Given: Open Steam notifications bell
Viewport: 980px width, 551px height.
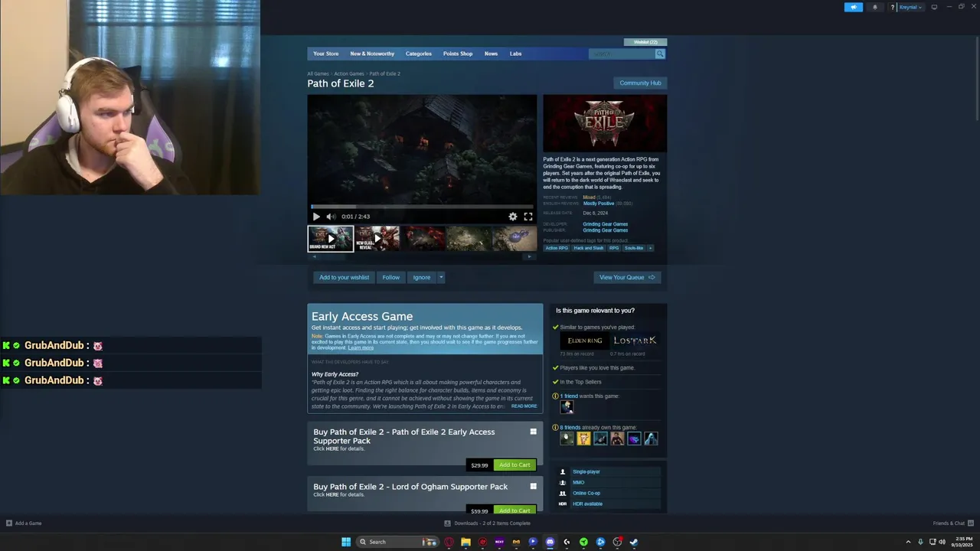Looking at the screenshot, I should click(875, 7).
